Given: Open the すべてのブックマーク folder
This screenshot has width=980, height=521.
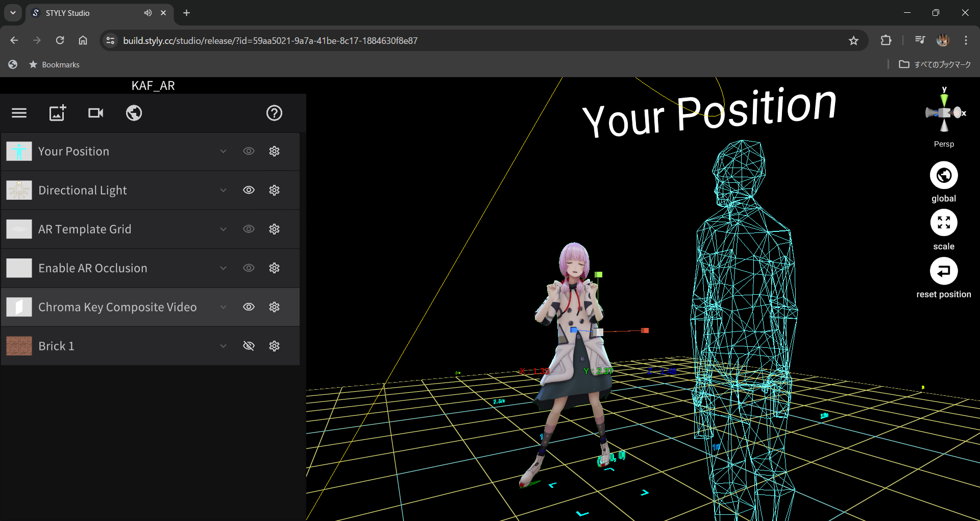Looking at the screenshot, I should point(935,64).
